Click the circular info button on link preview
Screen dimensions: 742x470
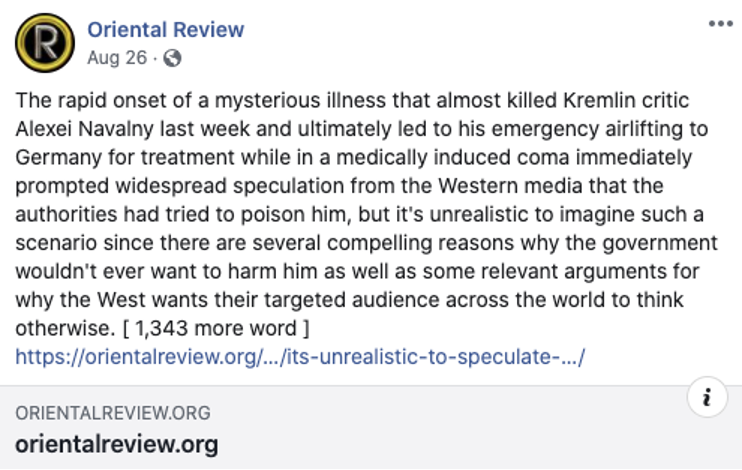[707, 398]
